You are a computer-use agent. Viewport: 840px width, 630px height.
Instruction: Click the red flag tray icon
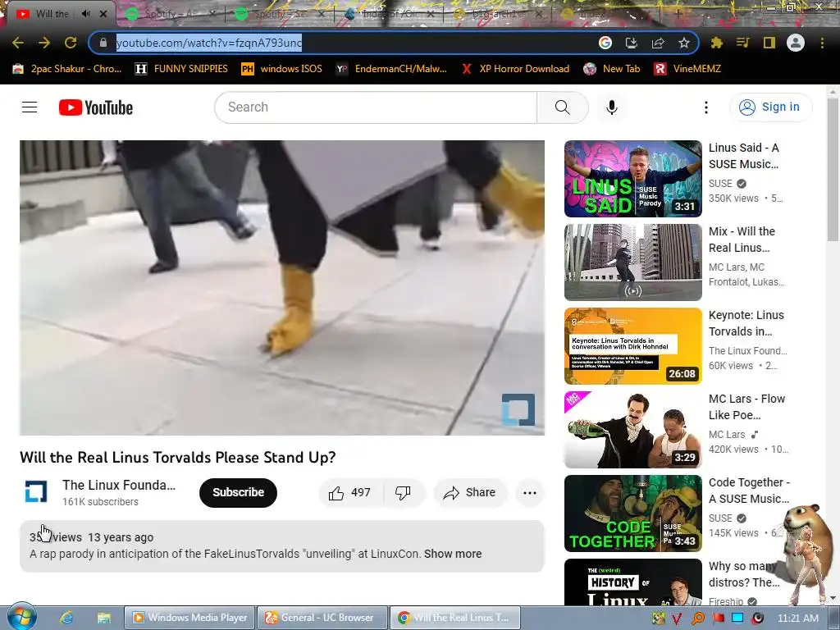point(718,619)
